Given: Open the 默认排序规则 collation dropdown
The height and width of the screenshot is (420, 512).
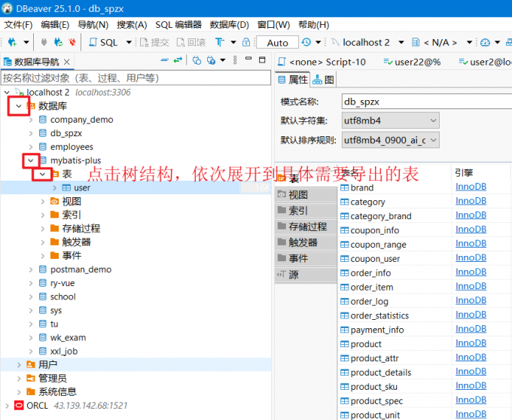Looking at the screenshot, I should 391,140.
